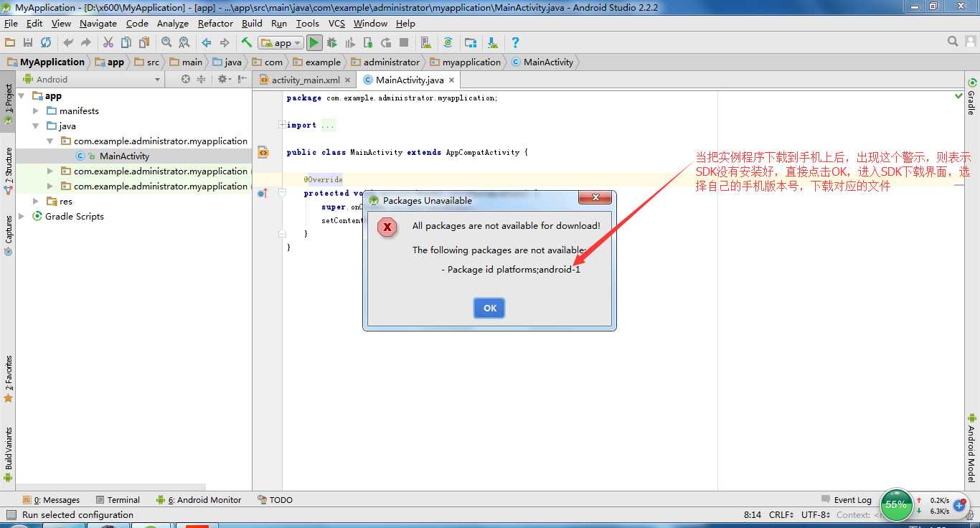Viewport: 980px width, 528px height.
Task: Collapse the app module tree node
Action: click(22, 96)
